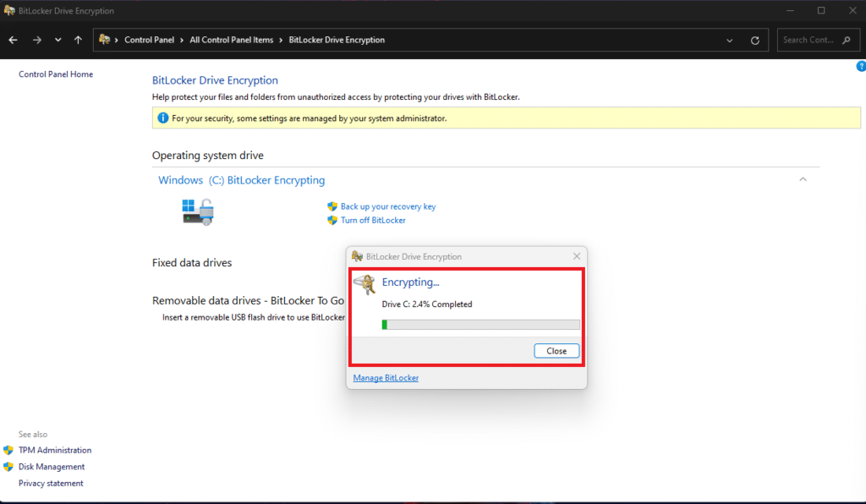Click the Windows C: drive lock icon
Screen dimensions: 866x504
click(x=198, y=211)
